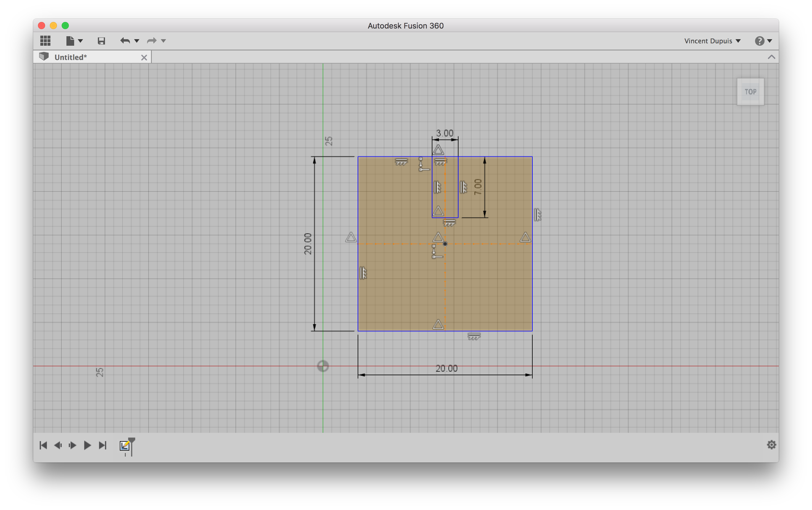Screen dimensions: 812x510
Task: Select the horizontal 20.00 dimension
Action: pos(446,368)
